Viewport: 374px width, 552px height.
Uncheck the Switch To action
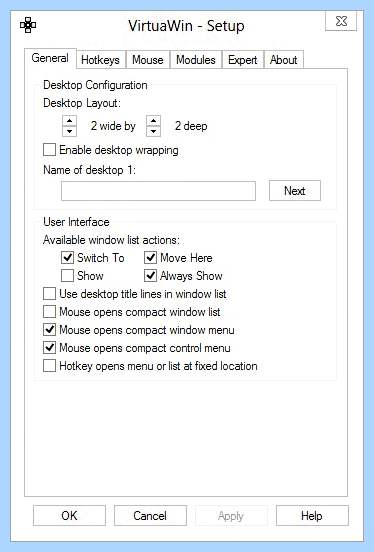click(67, 258)
